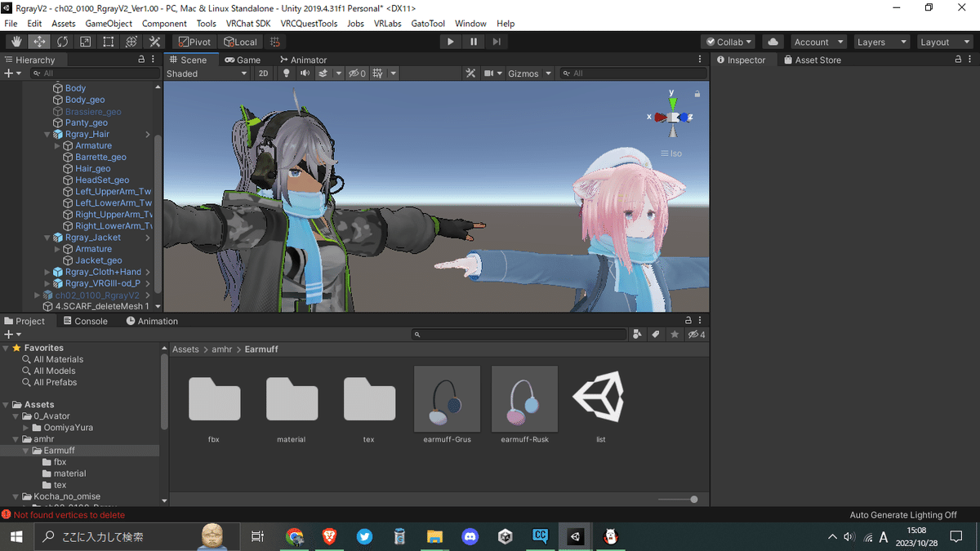Switch to the Game tab

click(244, 59)
